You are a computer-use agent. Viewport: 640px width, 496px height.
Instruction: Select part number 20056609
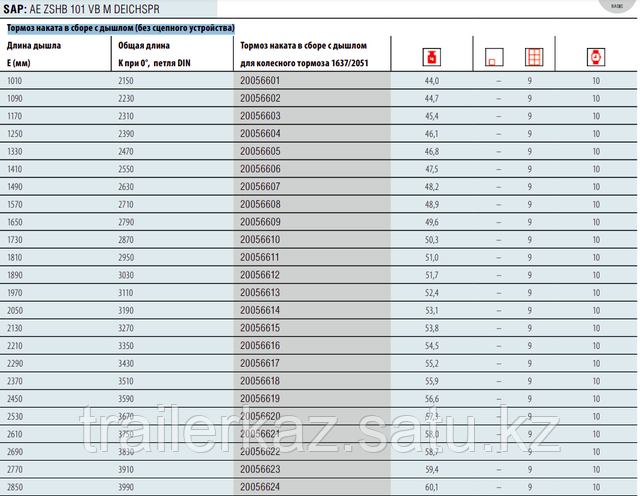260,222
